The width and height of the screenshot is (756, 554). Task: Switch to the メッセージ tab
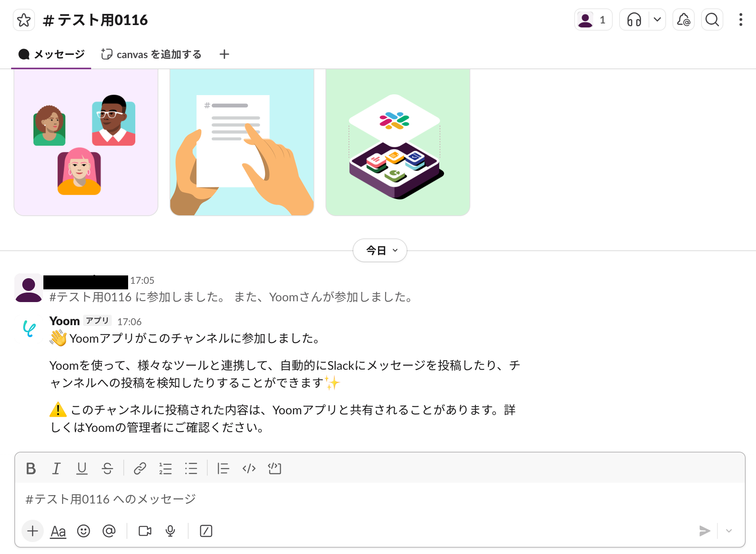pyautogui.click(x=51, y=54)
